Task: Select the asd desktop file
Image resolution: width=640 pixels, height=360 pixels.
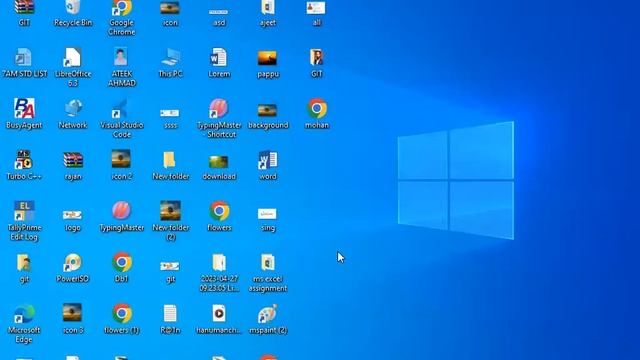Action: [x=219, y=16]
